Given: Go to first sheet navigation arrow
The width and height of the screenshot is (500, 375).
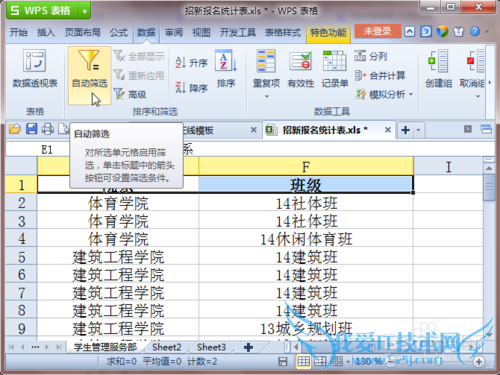Looking at the screenshot, I should click(11, 347).
